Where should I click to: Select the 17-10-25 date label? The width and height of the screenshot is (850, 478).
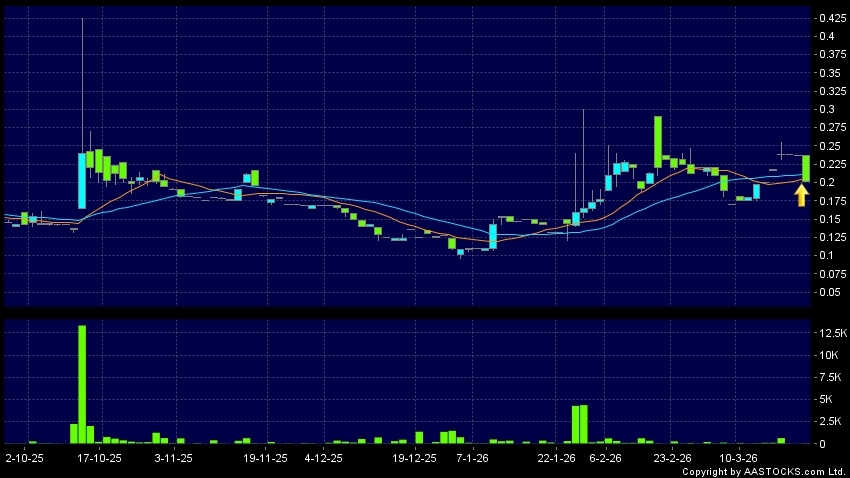(x=99, y=458)
